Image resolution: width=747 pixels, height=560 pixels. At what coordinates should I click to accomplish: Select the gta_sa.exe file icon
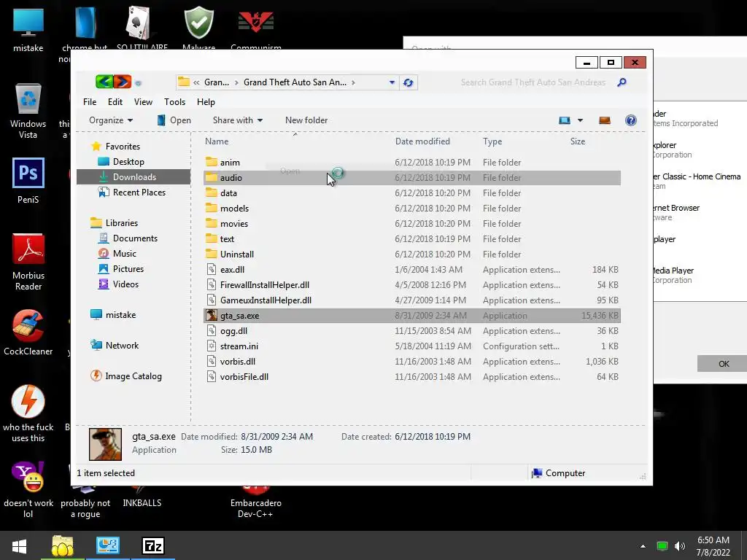pyautogui.click(x=211, y=315)
